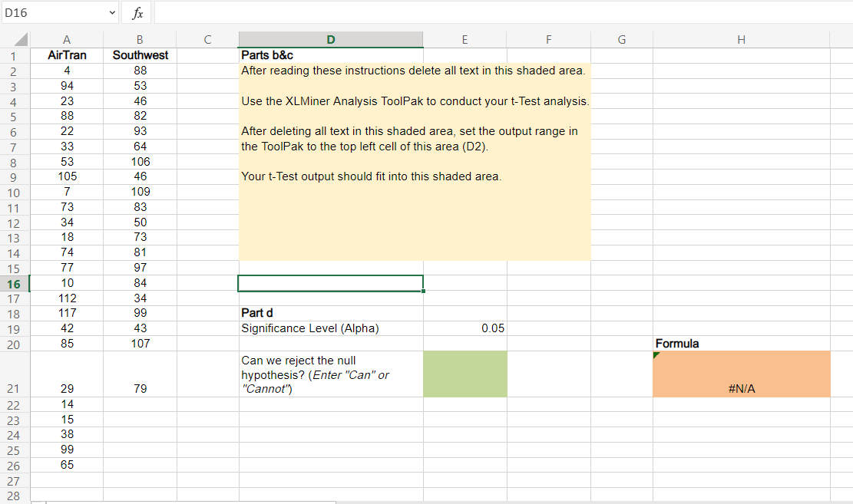Click the 'Can we reject the null' question
The width and height of the screenshot is (853, 504).
[x=316, y=374]
